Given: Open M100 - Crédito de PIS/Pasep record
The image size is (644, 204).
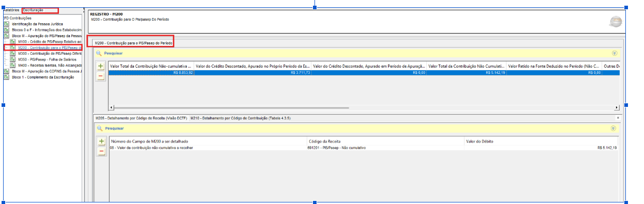Looking at the screenshot, I should click(50, 42).
